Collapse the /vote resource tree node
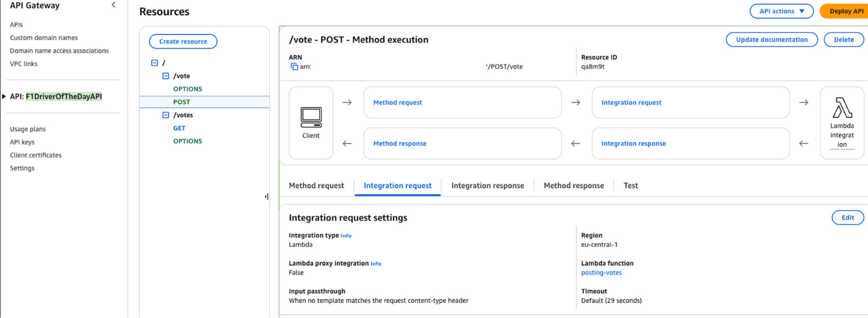868x318 pixels. pos(165,76)
